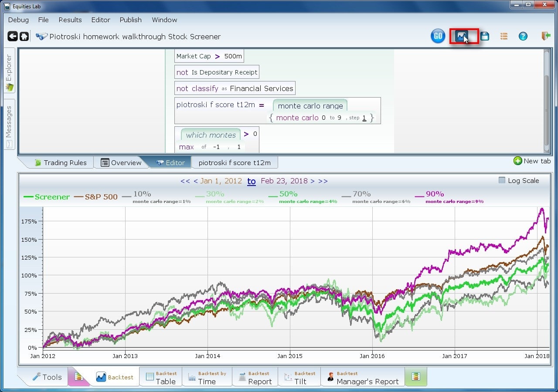Screen dimensions: 558x392
Task: Click the blue GO run button
Action: coord(438,36)
